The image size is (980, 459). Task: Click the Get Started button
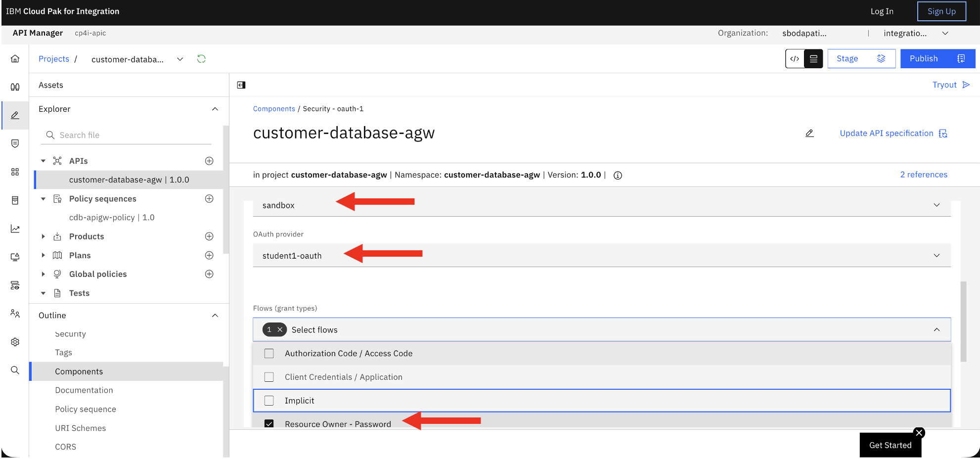coord(890,445)
